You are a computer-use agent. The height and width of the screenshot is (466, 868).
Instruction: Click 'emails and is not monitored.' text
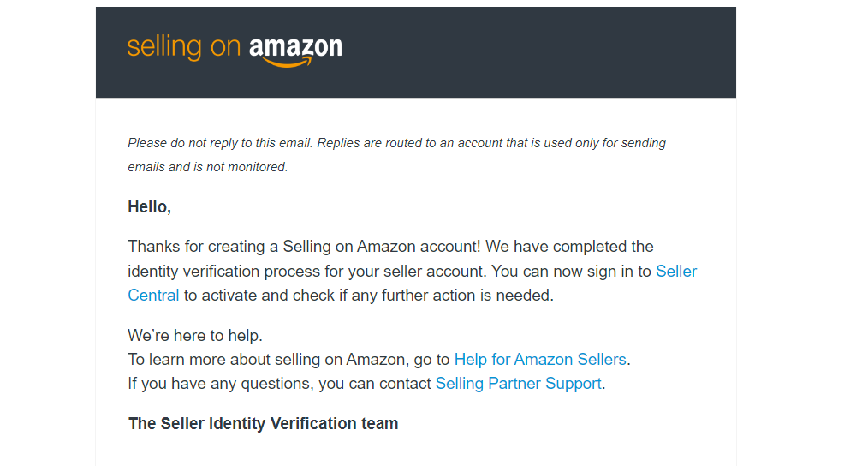(208, 167)
